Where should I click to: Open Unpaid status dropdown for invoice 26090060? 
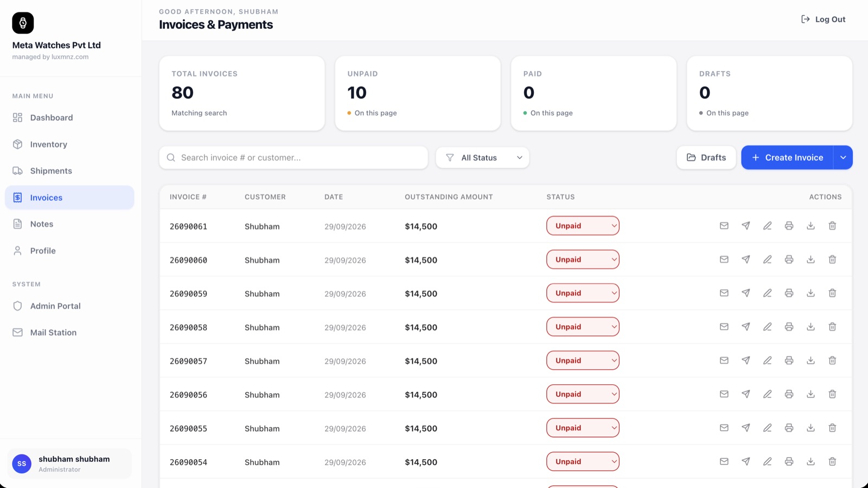click(583, 259)
